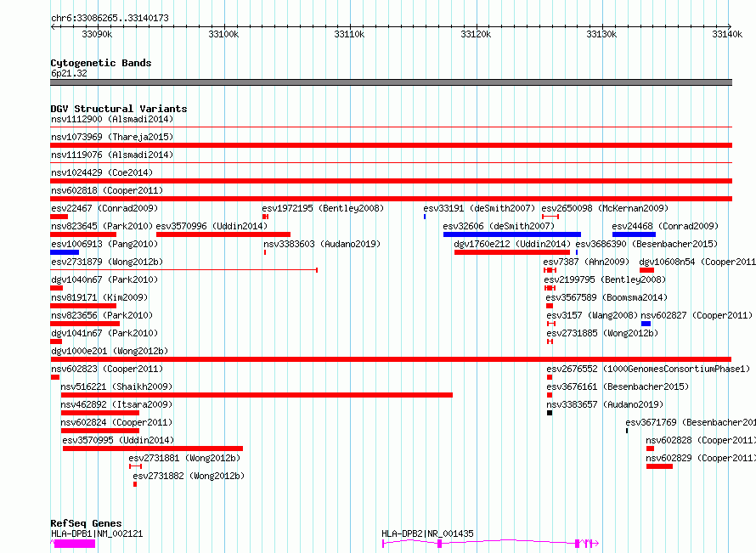The image size is (756, 553).
Task: Click the red esv3570995 (Uddin2014) bar
Action: click(153, 449)
